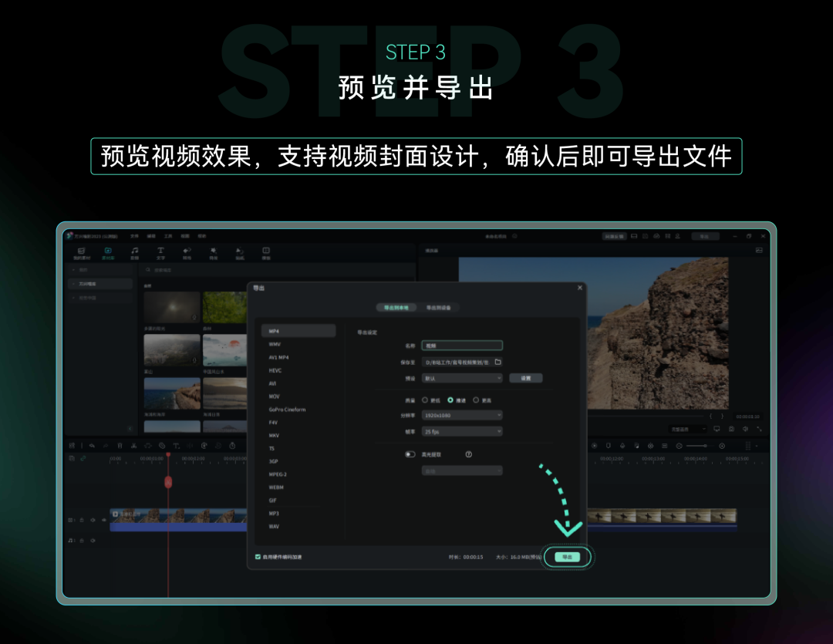Click the snapshot camera icon under preview
The width and height of the screenshot is (833, 644).
(x=730, y=429)
